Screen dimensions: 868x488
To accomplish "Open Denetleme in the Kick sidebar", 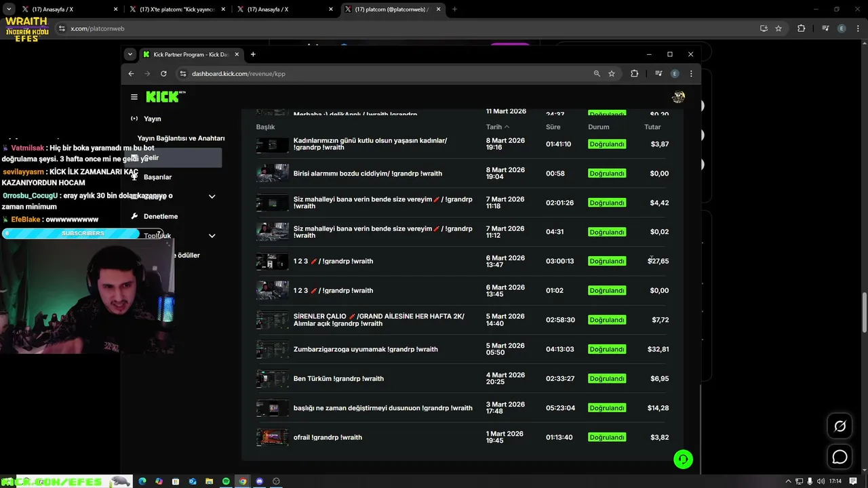I will (x=161, y=216).
